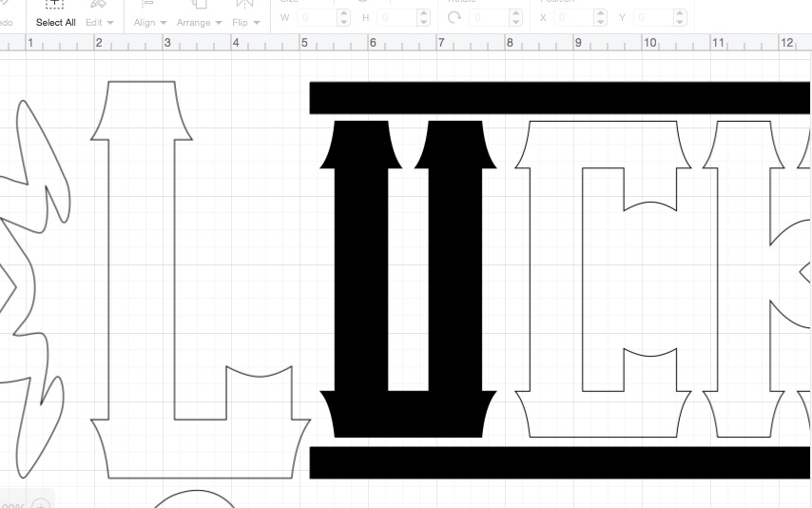Open the Arrange dropdown

point(199,22)
